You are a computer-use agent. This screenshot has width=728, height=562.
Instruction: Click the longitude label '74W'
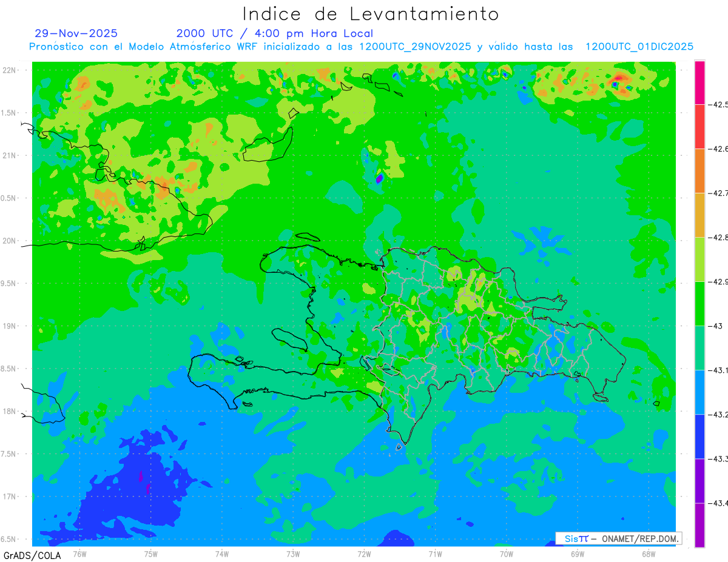click(x=222, y=554)
